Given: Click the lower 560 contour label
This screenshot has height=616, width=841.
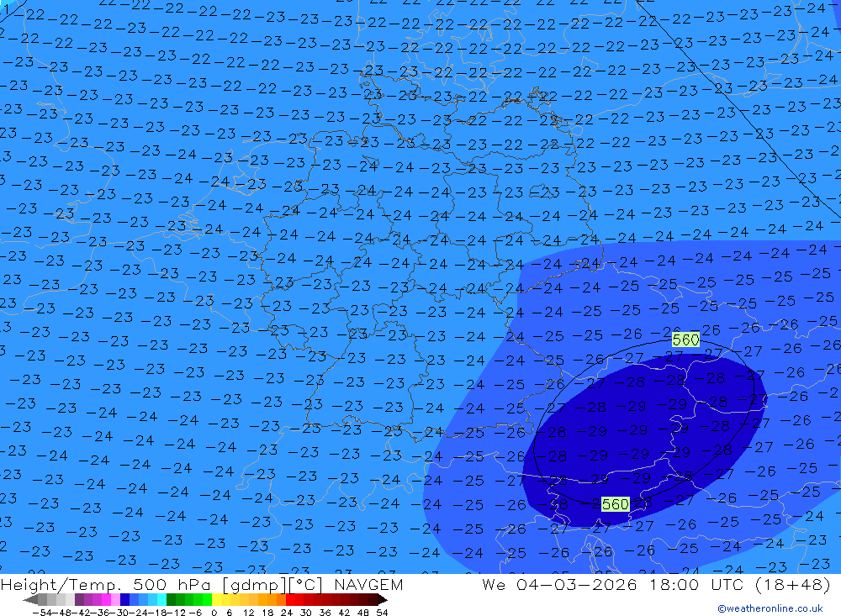Looking at the screenshot, I should (616, 504).
